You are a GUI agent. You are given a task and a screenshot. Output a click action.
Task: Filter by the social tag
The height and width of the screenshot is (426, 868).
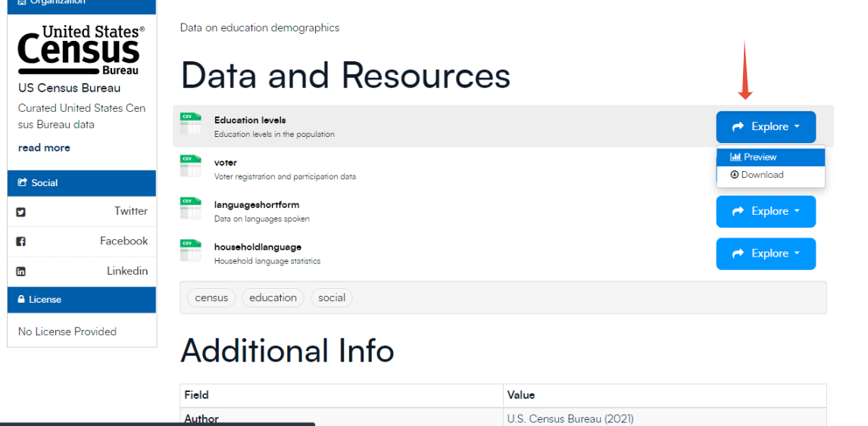332,298
